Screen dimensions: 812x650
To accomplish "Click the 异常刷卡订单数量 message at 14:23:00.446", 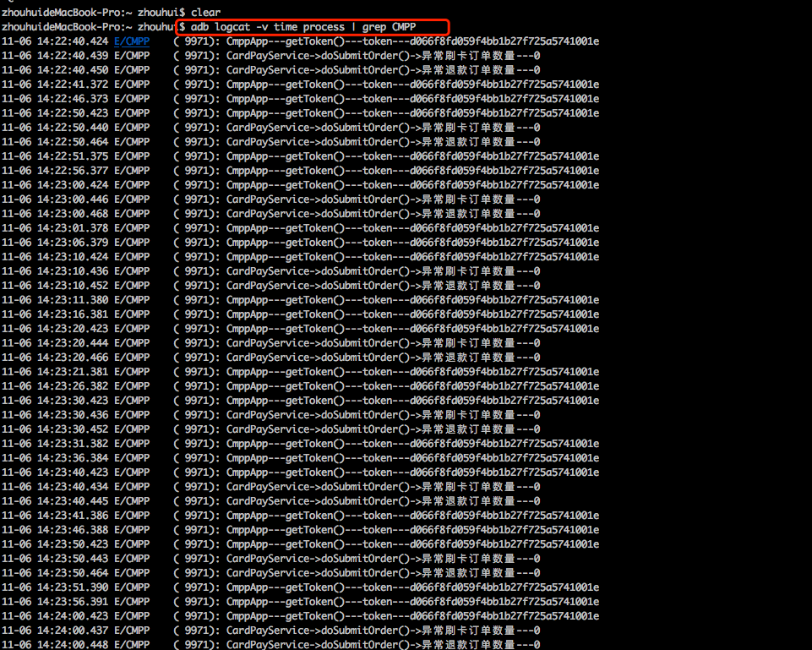I will click(384, 199).
